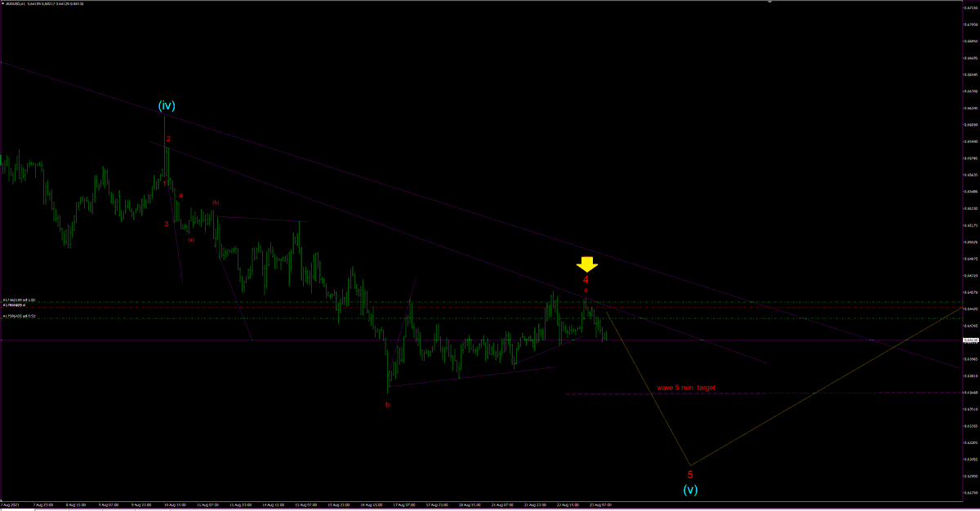Select the red wave 4 label near the arrow

(x=586, y=280)
